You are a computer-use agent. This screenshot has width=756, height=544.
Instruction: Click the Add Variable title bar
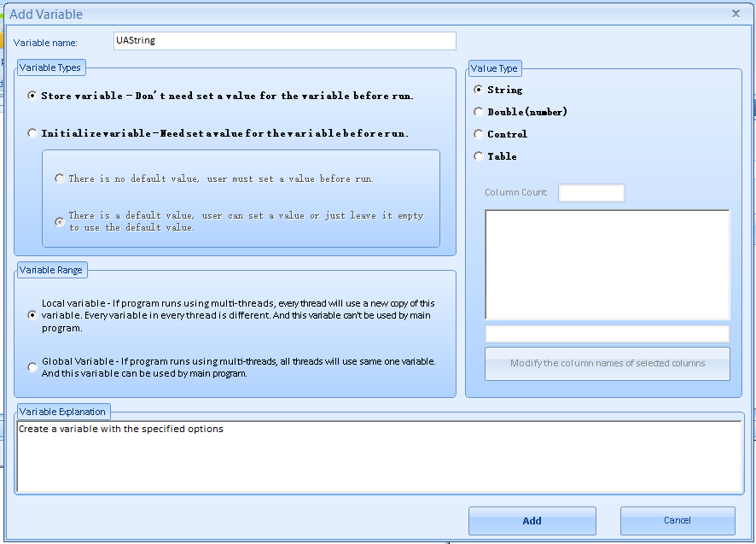click(x=341, y=14)
